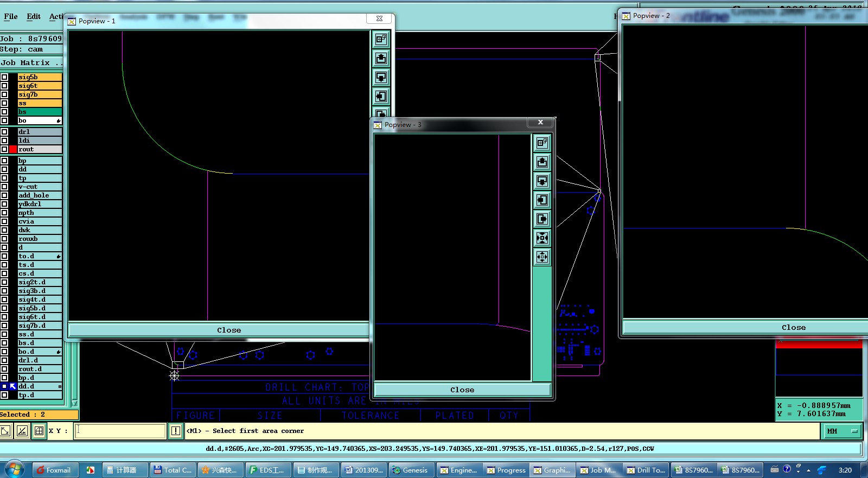
Task: Open the File menu
Action: pyautogui.click(x=11, y=16)
